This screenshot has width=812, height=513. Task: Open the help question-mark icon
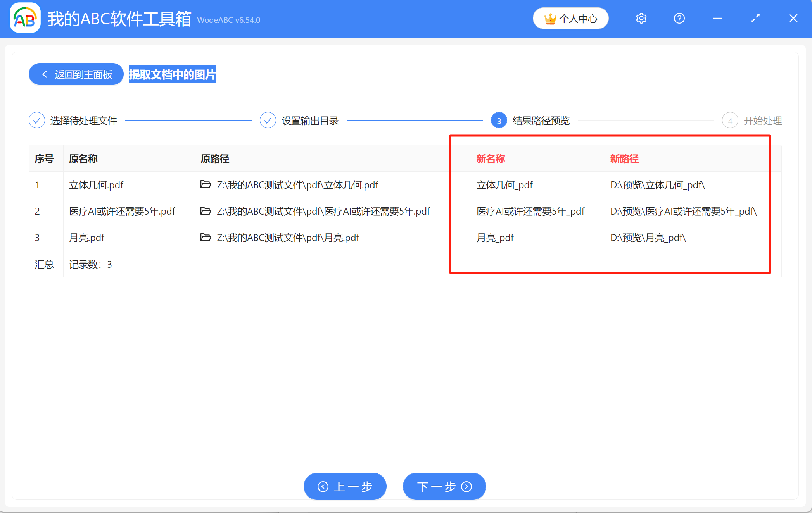click(x=679, y=18)
